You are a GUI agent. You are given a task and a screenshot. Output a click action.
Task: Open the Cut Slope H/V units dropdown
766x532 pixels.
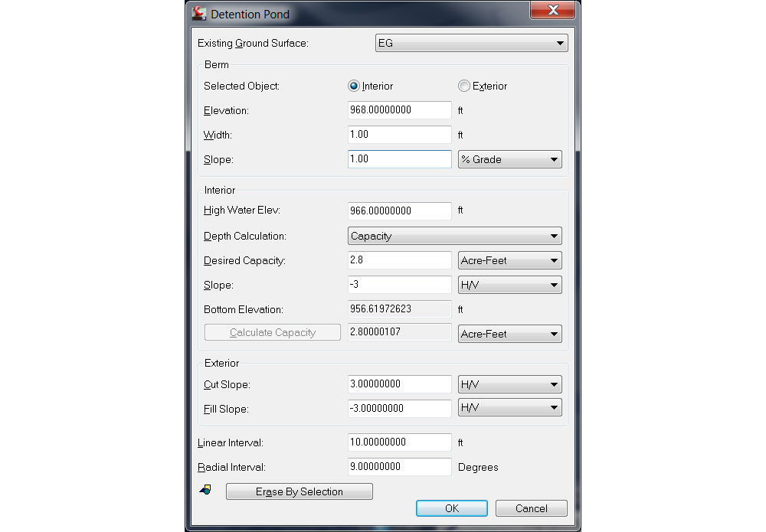pos(509,384)
